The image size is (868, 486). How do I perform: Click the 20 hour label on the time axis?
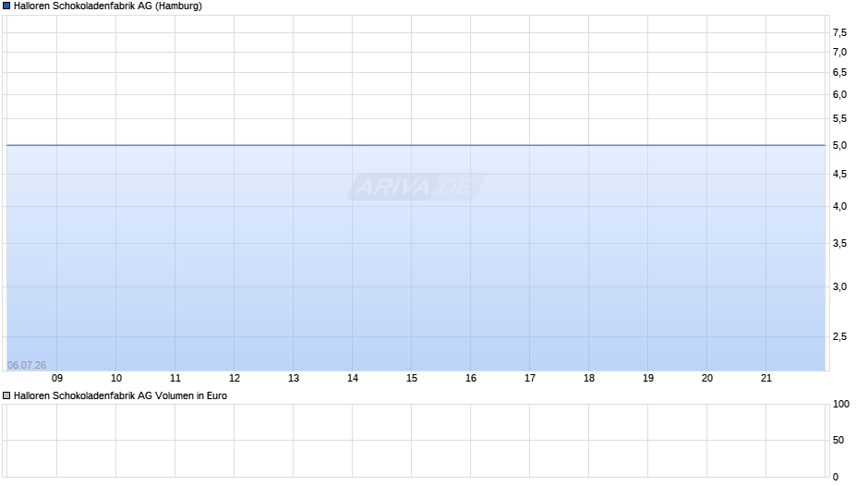tap(707, 378)
